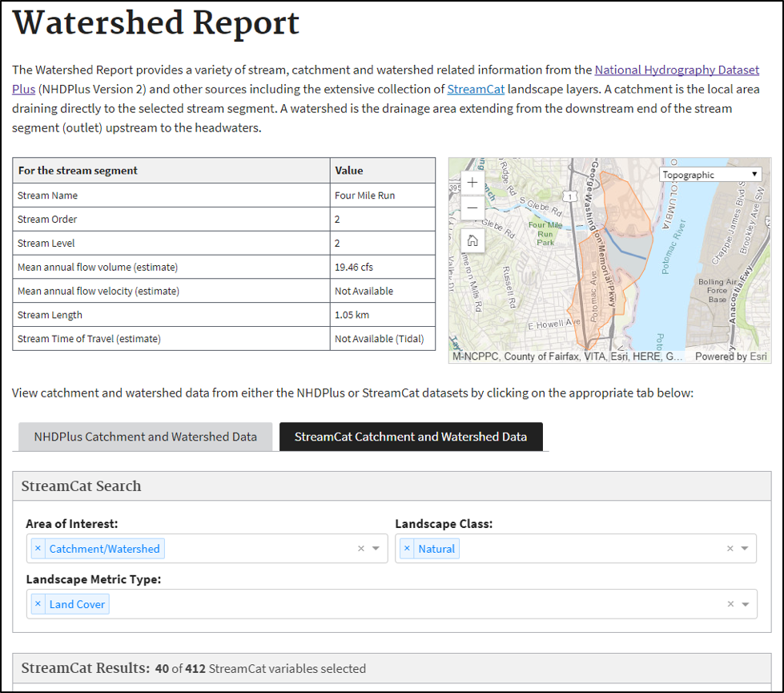784x693 pixels.
Task: Open the StreamCat link
Action: tap(476, 89)
